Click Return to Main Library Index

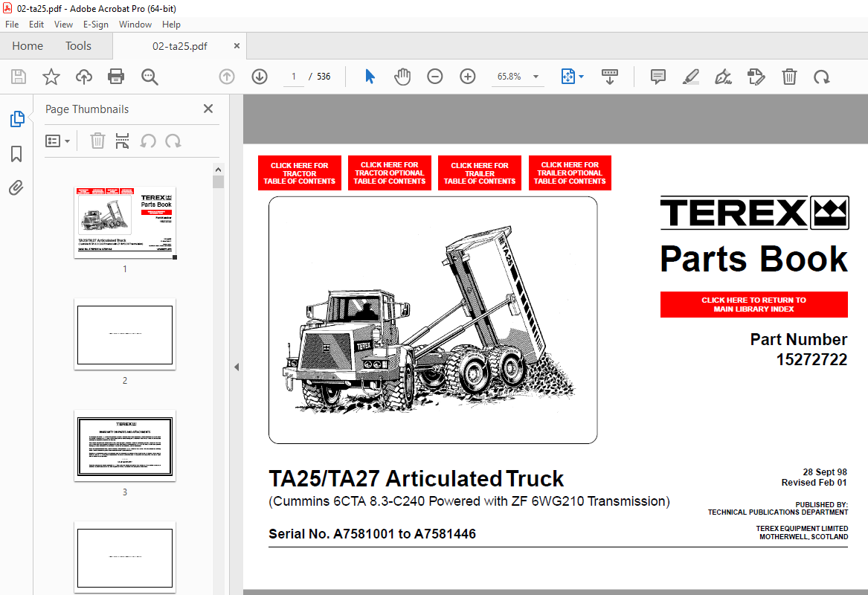[754, 304]
